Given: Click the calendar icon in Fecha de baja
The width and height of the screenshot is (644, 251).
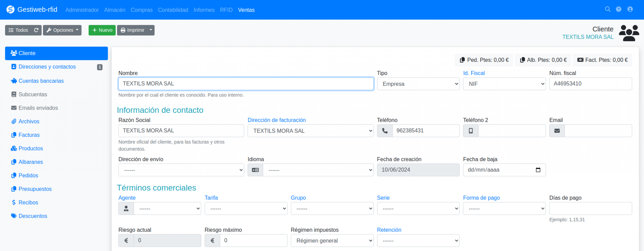Looking at the screenshot, I should (x=538, y=170).
